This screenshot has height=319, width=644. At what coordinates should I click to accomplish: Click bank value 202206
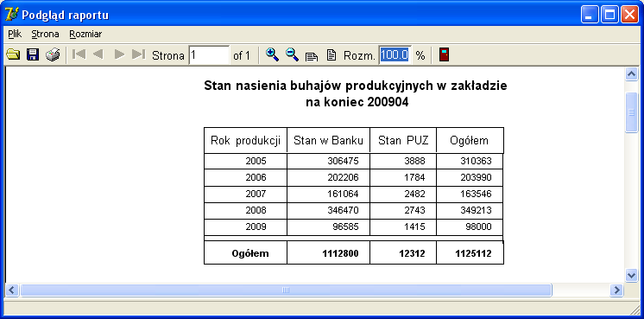(343, 177)
